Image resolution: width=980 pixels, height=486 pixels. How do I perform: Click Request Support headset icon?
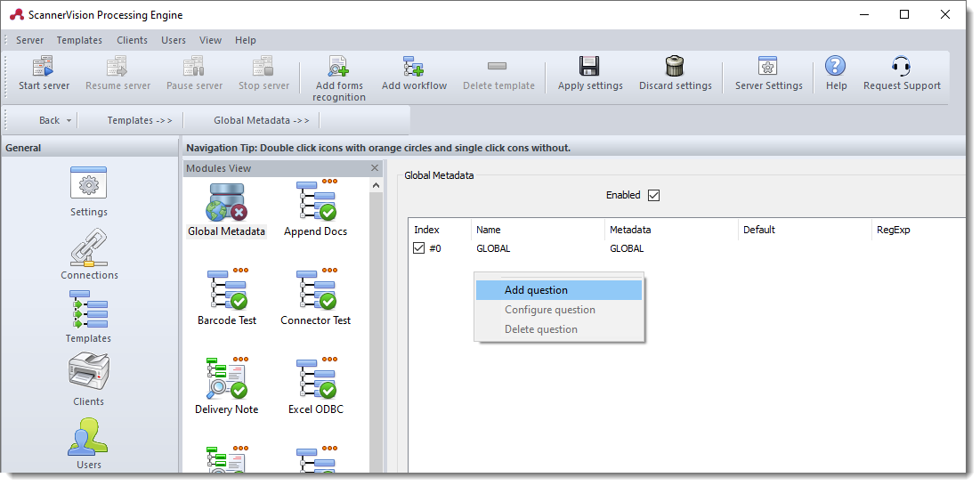[x=901, y=66]
